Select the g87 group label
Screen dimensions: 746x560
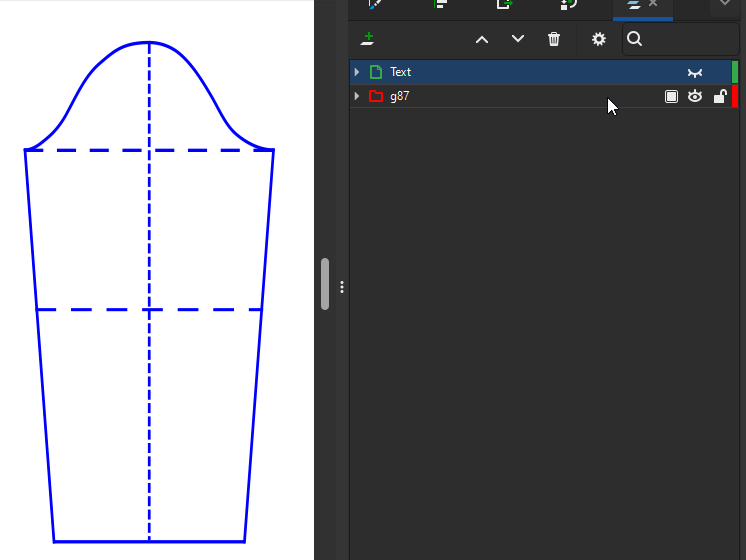(399, 96)
